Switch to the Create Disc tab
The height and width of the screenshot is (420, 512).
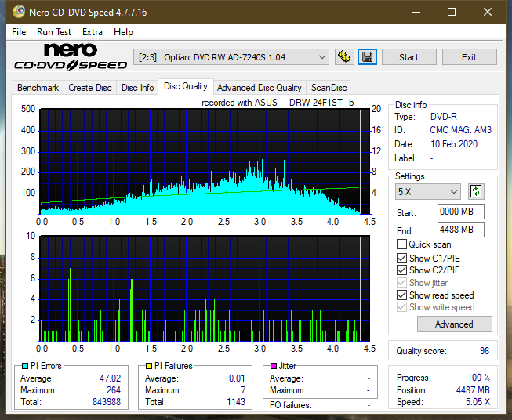(x=90, y=88)
